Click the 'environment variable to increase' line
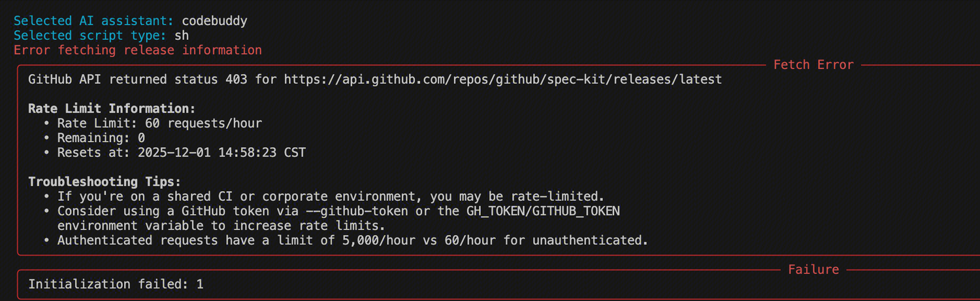The image size is (980, 301). tap(221, 226)
